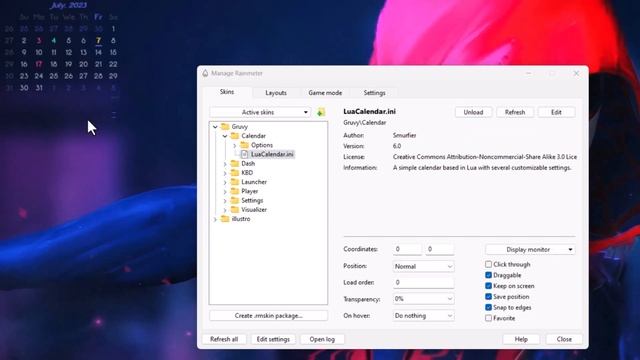This screenshot has width=640, height=360.
Task: Click day 22 on the desktop calendar
Action: click(x=113, y=64)
